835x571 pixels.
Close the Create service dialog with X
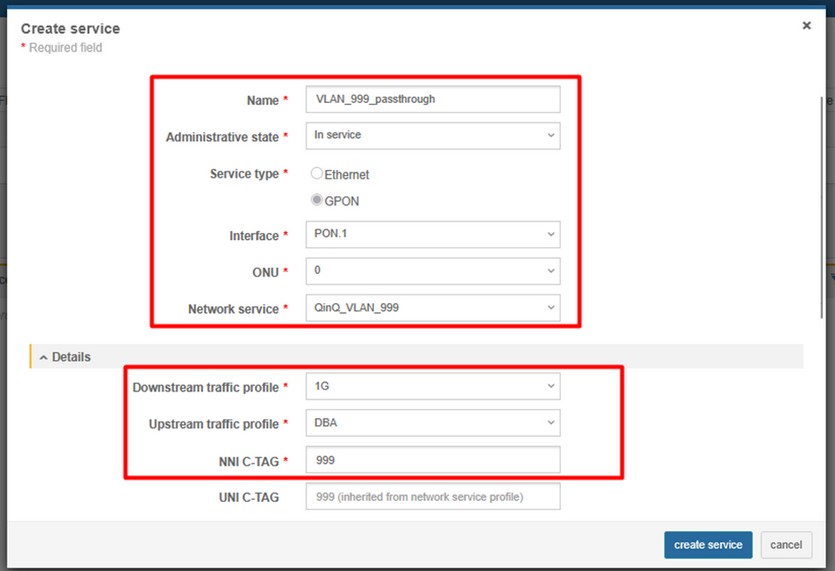coord(806,26)
